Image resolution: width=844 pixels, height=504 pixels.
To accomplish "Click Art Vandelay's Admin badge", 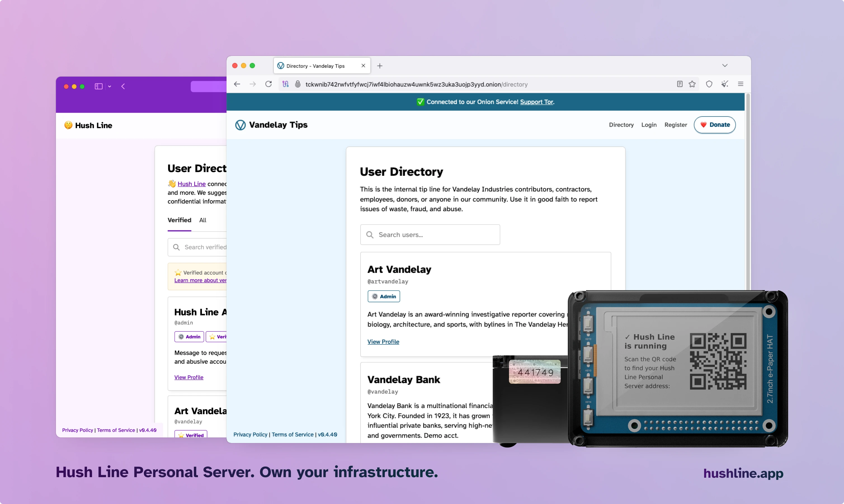I will coord(384,296).
